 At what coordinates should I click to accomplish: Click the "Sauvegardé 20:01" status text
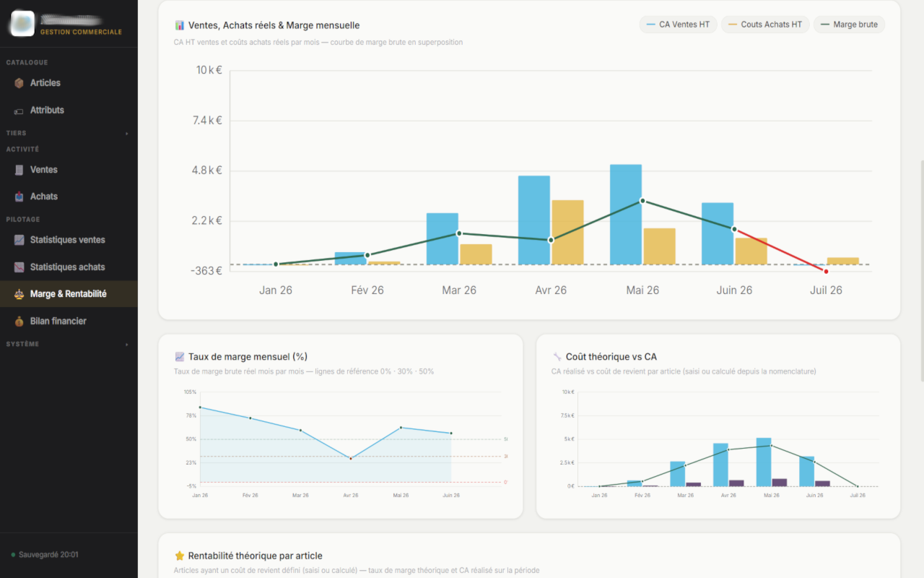click(x=48, y=555)
